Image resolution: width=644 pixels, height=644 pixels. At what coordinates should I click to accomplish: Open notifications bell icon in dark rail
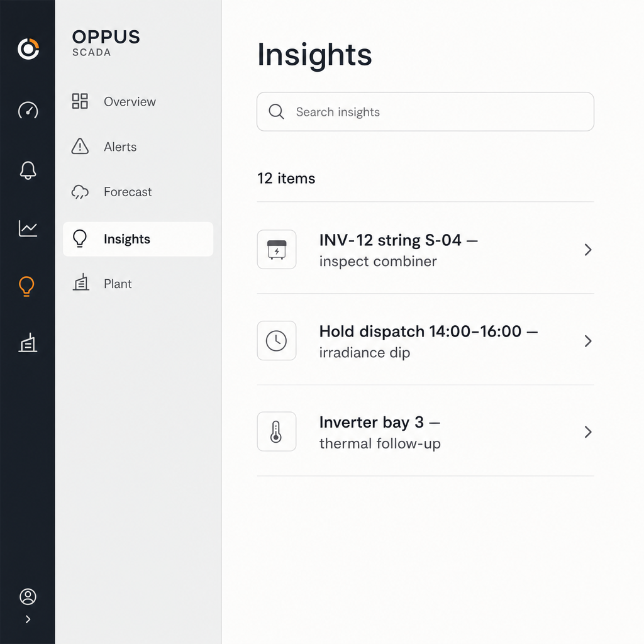[28, 170]
